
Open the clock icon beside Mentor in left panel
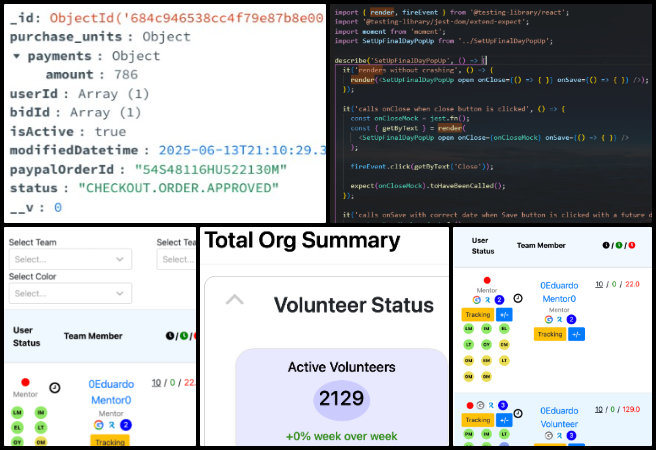click(55, 388)
